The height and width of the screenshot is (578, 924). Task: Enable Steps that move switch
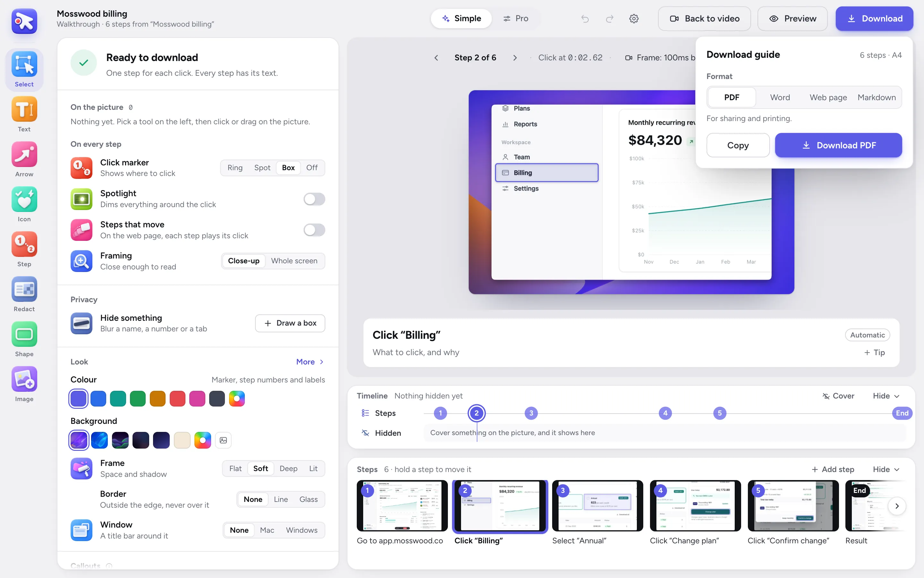314,230
